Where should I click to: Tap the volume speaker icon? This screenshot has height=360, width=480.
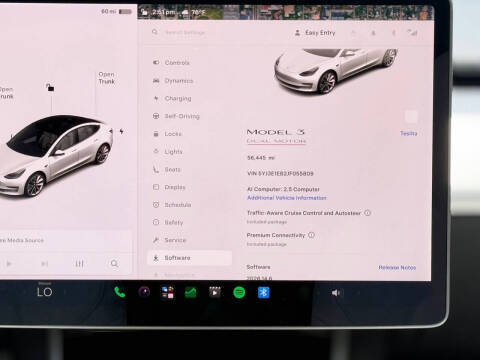coord(335,293)
